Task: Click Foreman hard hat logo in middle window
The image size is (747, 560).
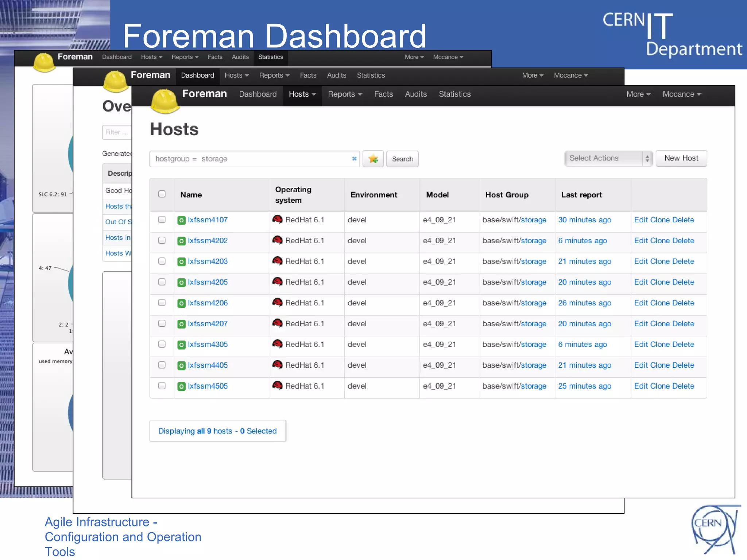Action: point(116,82)
